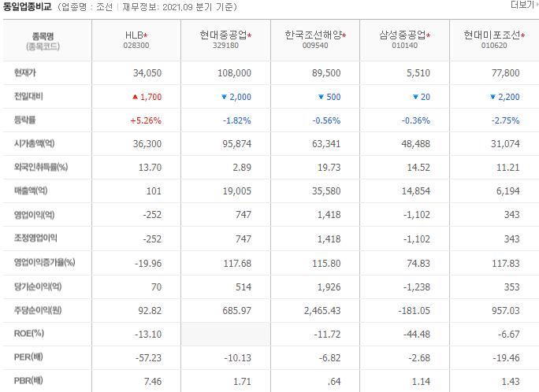The width and height of the screenshot is (539, 392).
Task: Click operating profit growth 115.80
Action: click(x=326, y=264)
